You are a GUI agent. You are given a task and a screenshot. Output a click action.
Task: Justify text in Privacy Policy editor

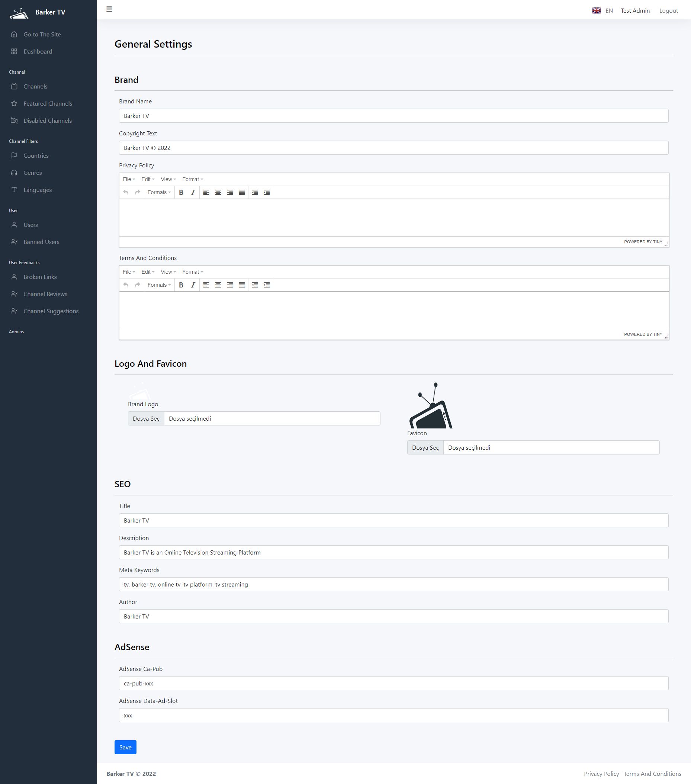[x=242, y=192]
